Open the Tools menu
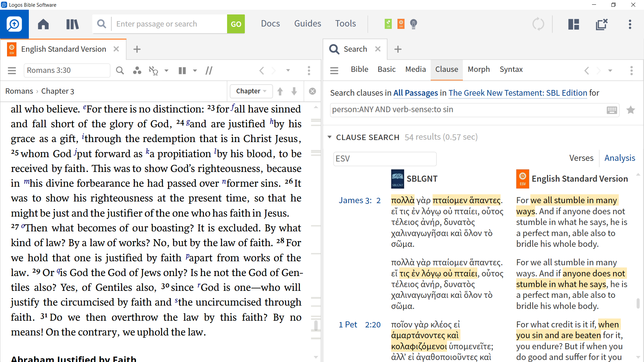The image size is (644, 362). 345,24
